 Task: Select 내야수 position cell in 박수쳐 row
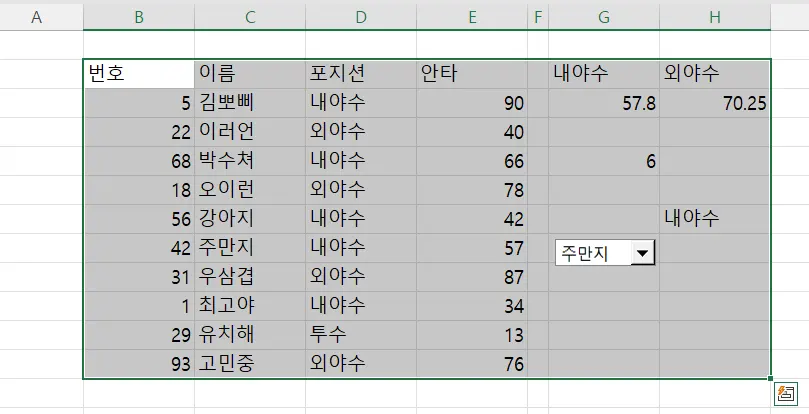click(x=361, y=161)
